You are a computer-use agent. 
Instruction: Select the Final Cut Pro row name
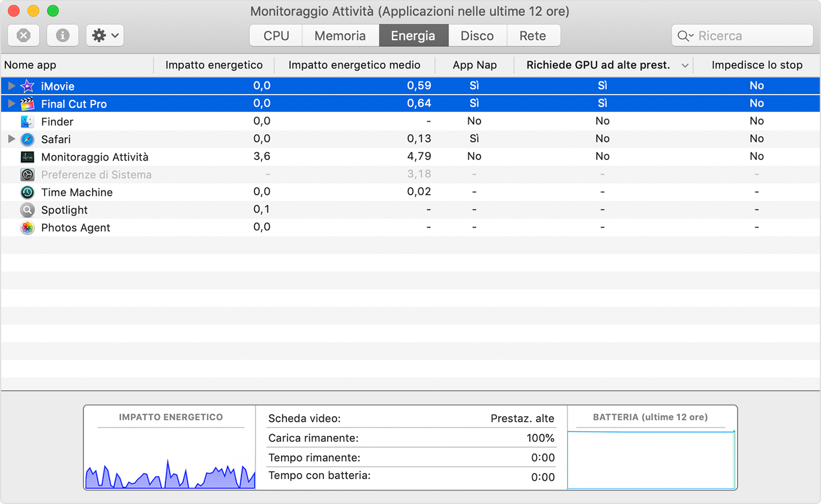pos(74,104)
